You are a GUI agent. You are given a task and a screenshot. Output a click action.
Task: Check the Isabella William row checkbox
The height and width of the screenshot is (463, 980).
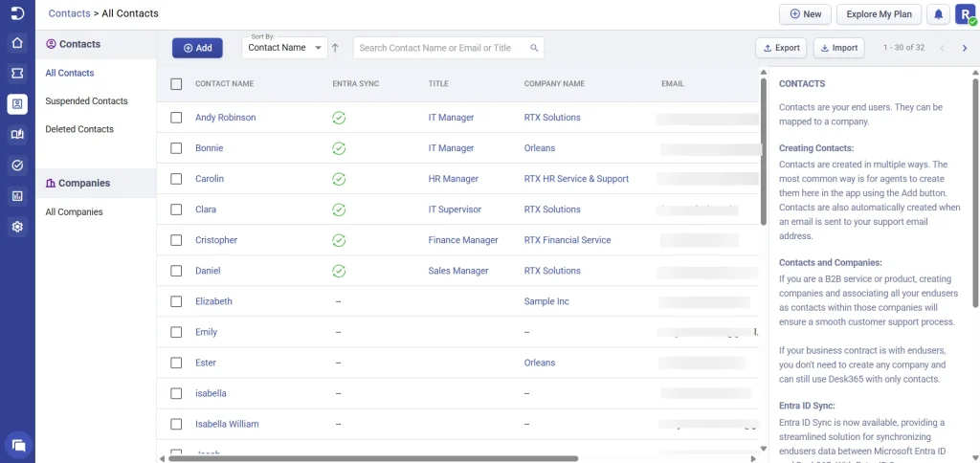coord(176,424)
